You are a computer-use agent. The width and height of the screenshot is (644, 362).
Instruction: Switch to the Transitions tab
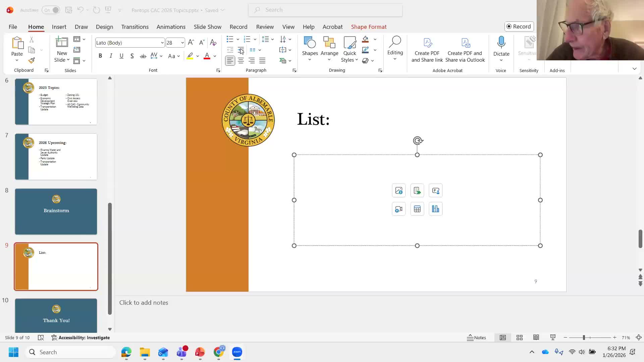point(135,27)
